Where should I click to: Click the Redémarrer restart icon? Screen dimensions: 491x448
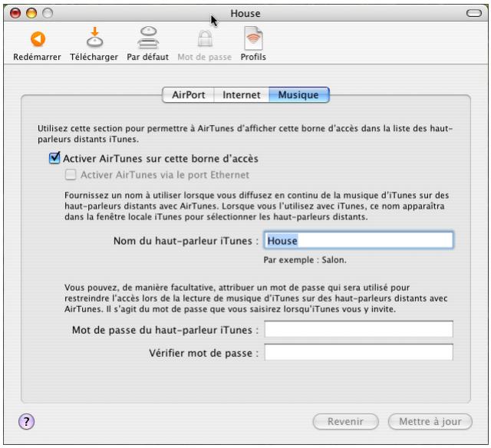38,39
